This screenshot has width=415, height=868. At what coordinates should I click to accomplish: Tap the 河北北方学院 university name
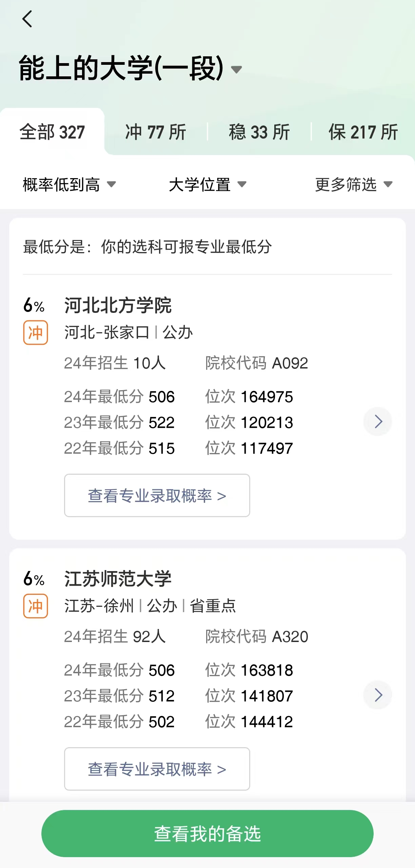point(118,305)
